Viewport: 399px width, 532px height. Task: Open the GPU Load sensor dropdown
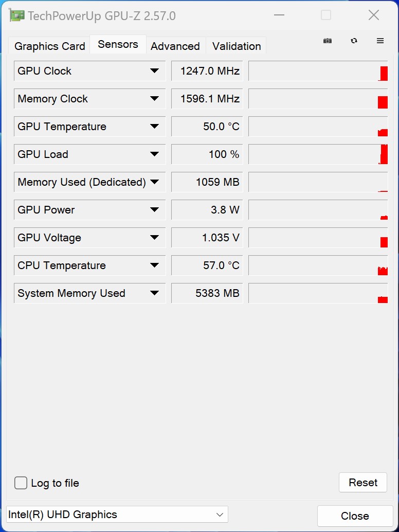point(154,154)
